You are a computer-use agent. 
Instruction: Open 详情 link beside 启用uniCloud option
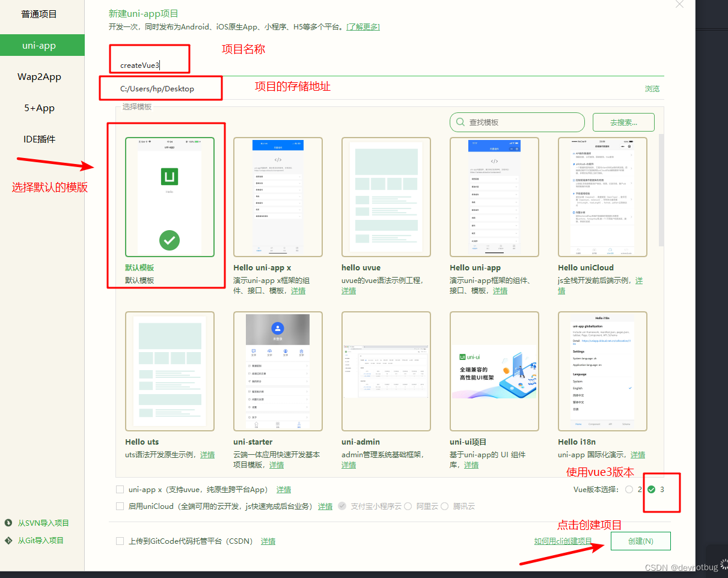coord(325,507)
